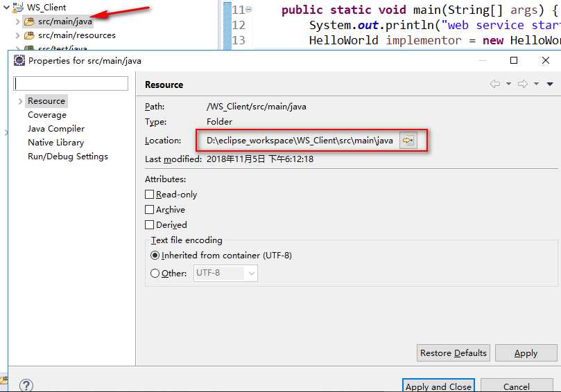Click the src/main/resources folder icon
The image size is (561, 392).
point(29,35)
